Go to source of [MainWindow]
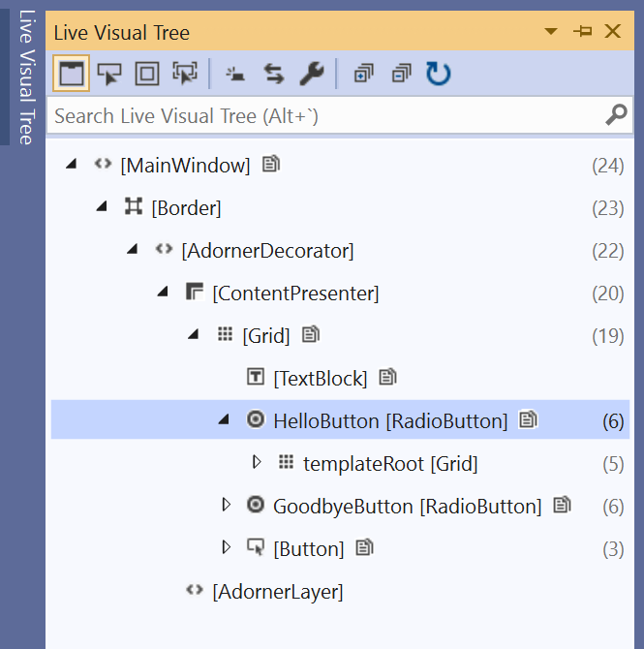Screen dimensions: 644x649 271,164
